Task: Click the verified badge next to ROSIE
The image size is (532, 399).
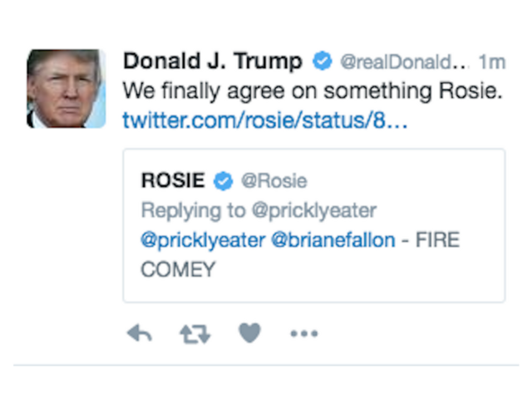Action: 223,181
